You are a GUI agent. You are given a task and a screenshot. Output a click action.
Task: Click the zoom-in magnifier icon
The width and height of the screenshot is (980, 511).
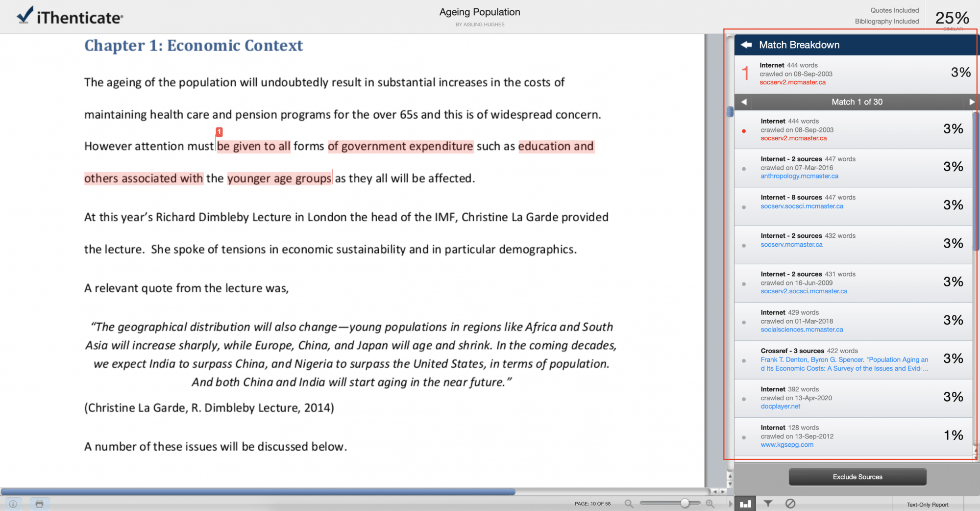tap(710, 503)
